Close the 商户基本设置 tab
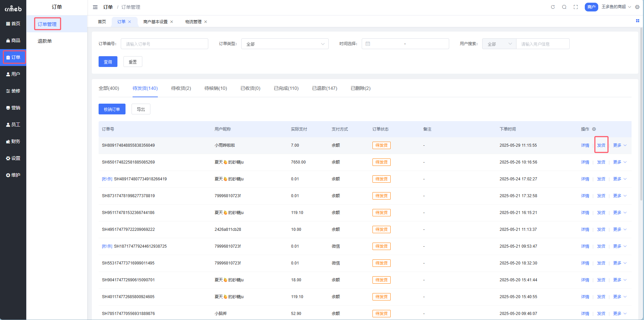This screenshot has width=644, height=320. [x=172, y=22]
